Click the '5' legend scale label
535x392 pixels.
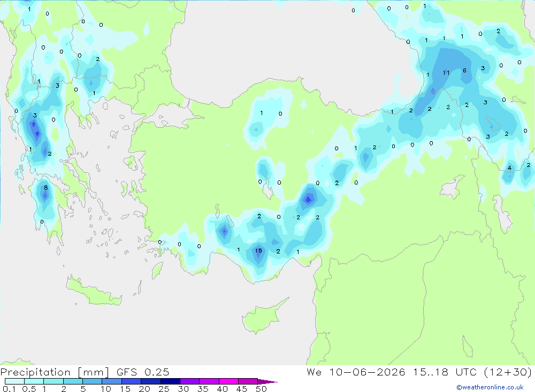coord(83,389)
